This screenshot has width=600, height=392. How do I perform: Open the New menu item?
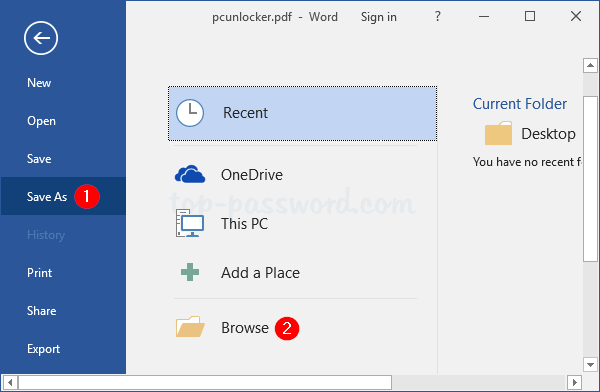point(39,83)
